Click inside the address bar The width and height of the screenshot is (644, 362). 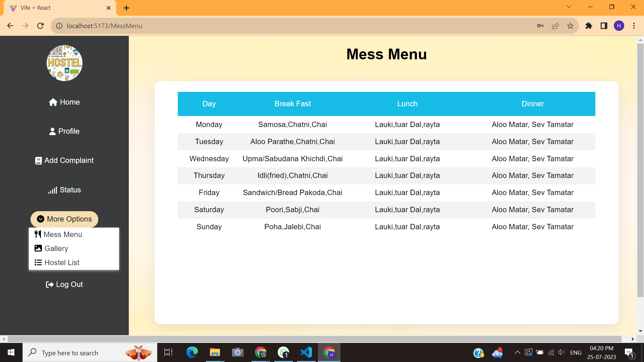tap(201, 26)
